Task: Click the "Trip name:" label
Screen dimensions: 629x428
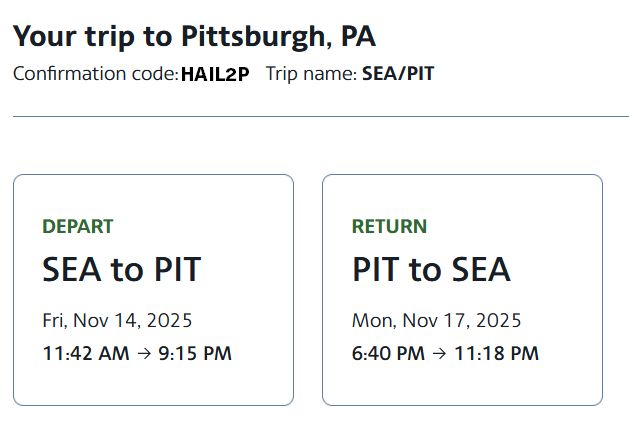Action: tap(311, 74)
